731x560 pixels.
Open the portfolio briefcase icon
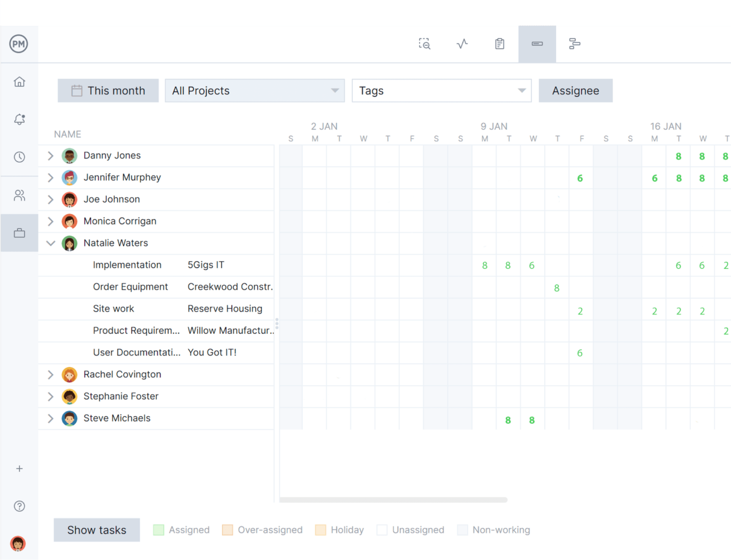pos(19,233)
